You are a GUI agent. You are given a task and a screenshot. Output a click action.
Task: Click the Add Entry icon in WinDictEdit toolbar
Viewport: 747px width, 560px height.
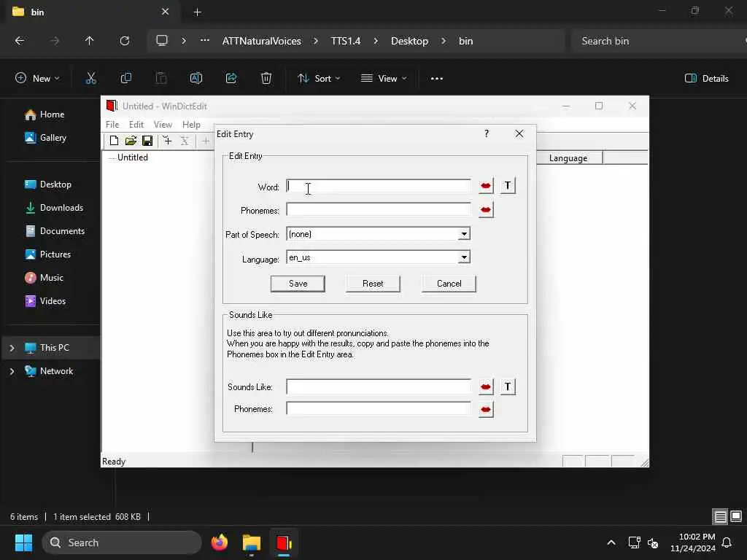pos(167,141)
